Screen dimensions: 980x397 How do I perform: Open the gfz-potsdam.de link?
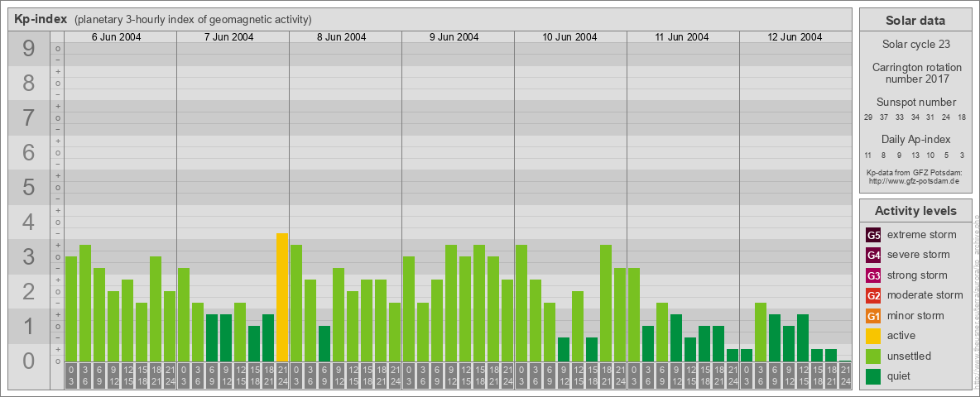point(915,180)
